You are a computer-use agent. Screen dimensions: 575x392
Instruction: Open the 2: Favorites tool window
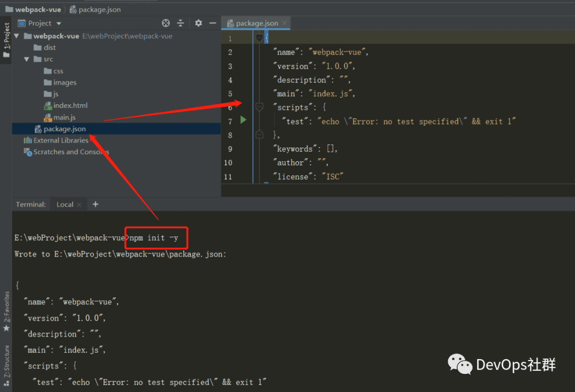click(6, 311)
